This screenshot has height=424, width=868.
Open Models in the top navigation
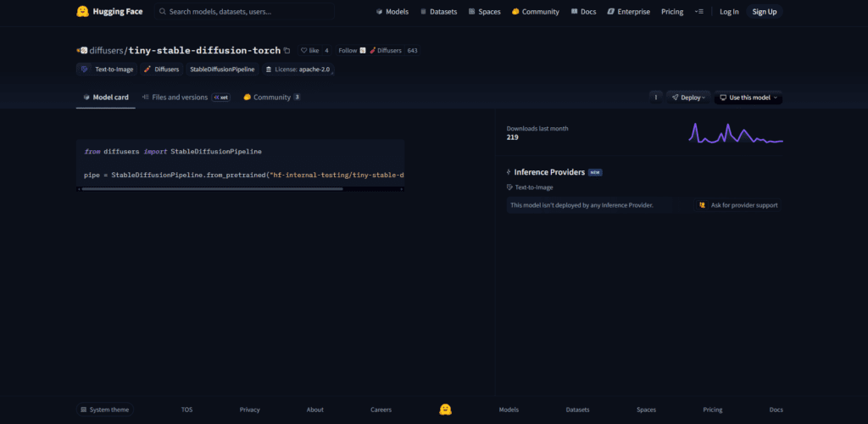coord(392,12)
